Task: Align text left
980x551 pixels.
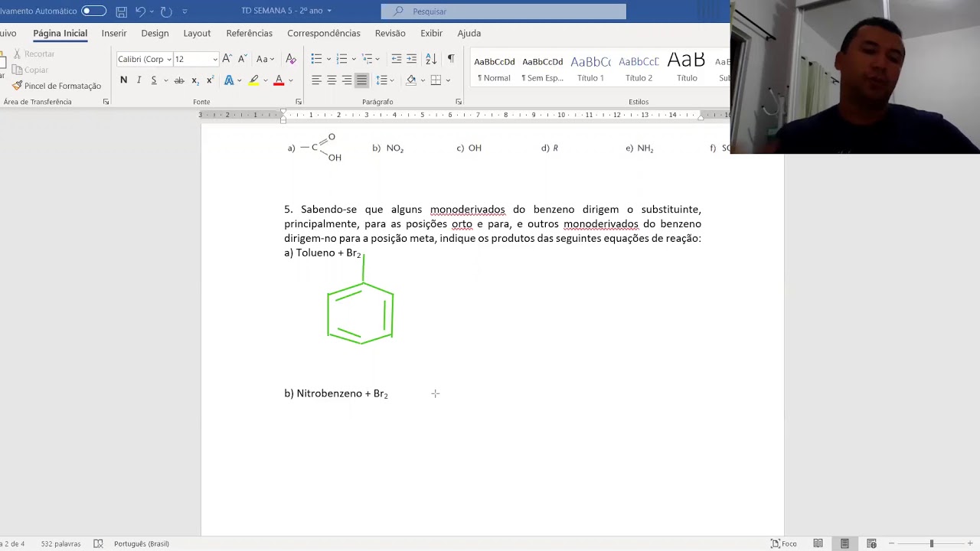Action: pyautogui.click(x=316, y=80)
